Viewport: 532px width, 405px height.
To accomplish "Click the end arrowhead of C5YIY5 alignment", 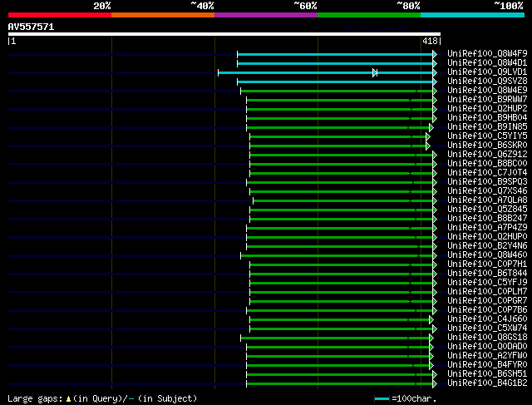I will [x=428, y=137].
